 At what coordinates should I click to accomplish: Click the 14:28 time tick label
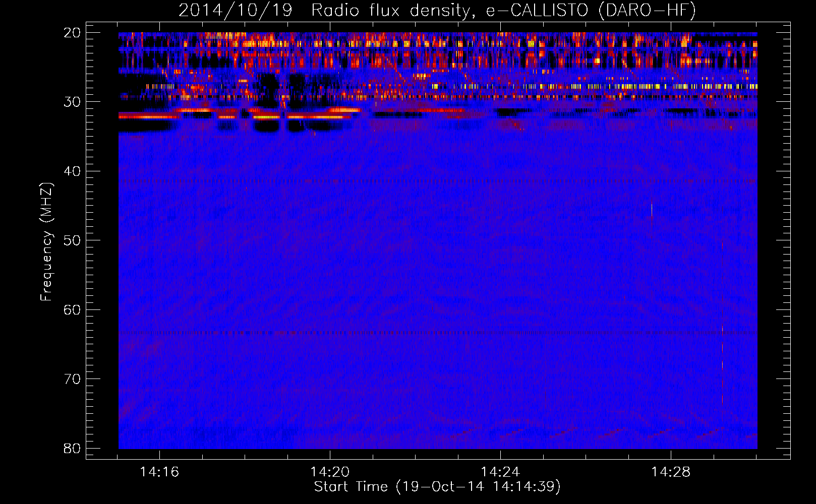(671, 472)
